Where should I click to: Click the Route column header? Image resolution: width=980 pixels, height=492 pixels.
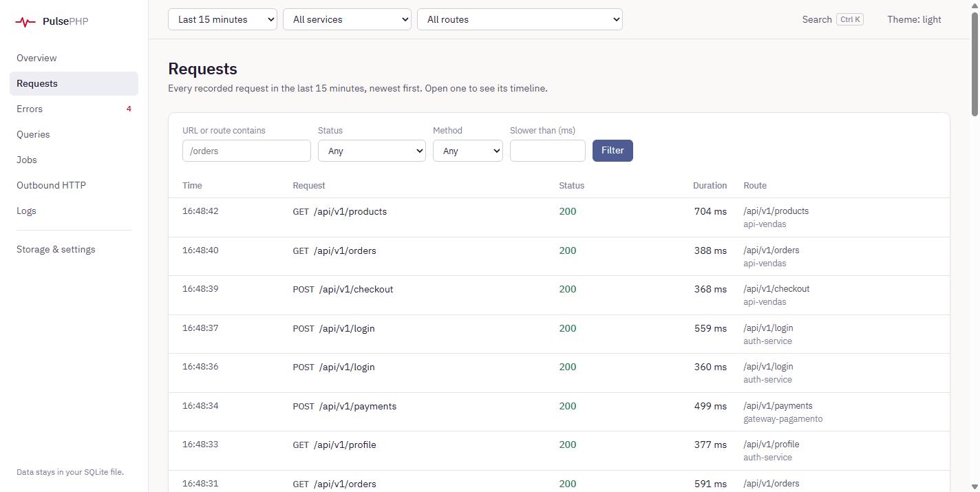755,186
